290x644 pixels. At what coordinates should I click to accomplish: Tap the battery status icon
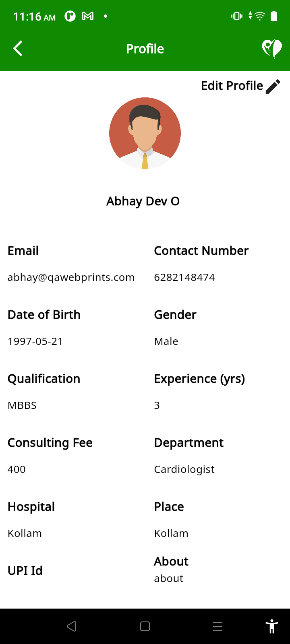point(274,16)
